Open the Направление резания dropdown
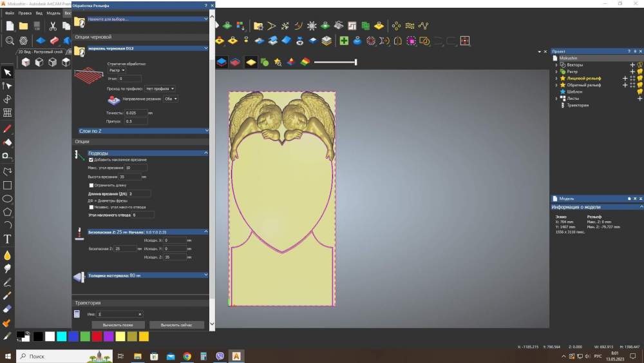This screenshot has width=644, height=363. pyautogui.click(x=171, y=99)
